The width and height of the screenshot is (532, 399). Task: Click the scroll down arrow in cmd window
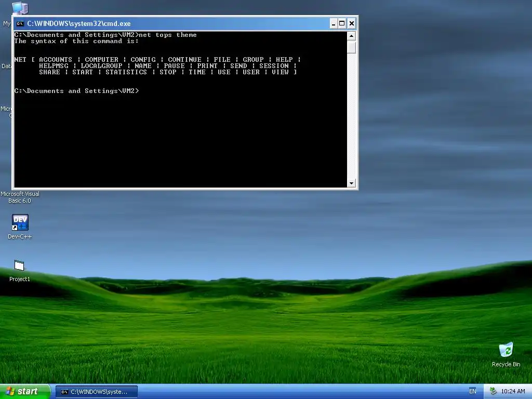click(352, 183)
